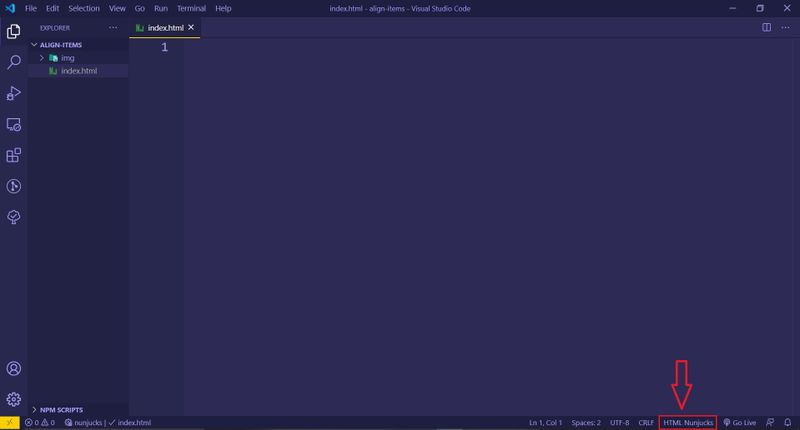This screenshot has height=430, width=800.
Task: Open the Search view in activity bar
Action: coord(14,62)
